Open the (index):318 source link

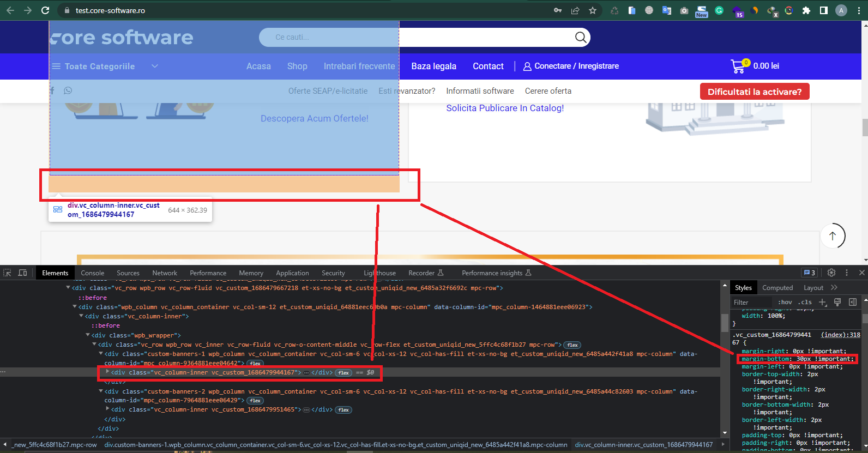click(841, 335)
